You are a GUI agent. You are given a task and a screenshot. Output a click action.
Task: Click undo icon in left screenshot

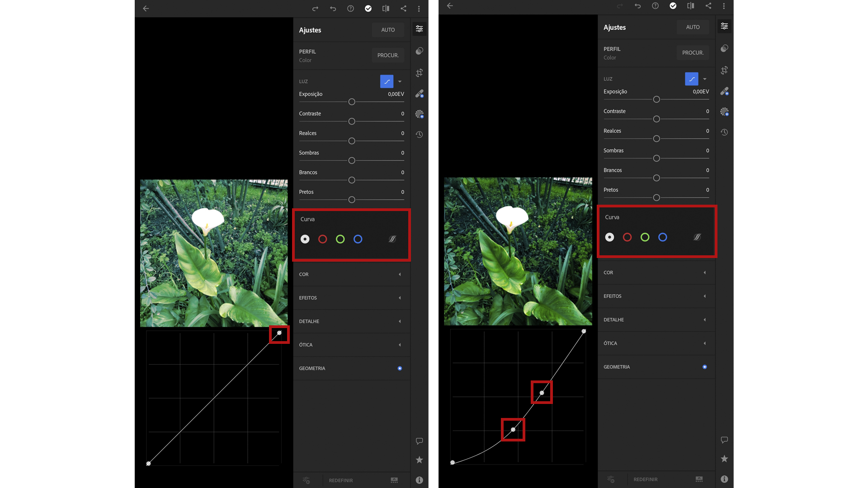333,9
